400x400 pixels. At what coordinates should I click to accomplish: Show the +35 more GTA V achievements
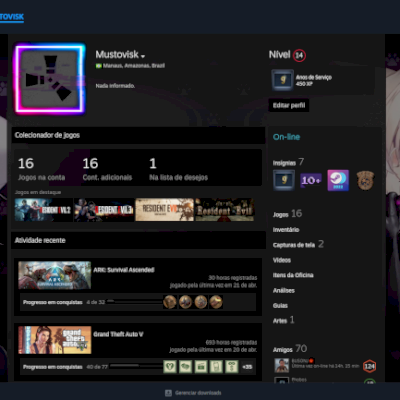click(247, 367)
